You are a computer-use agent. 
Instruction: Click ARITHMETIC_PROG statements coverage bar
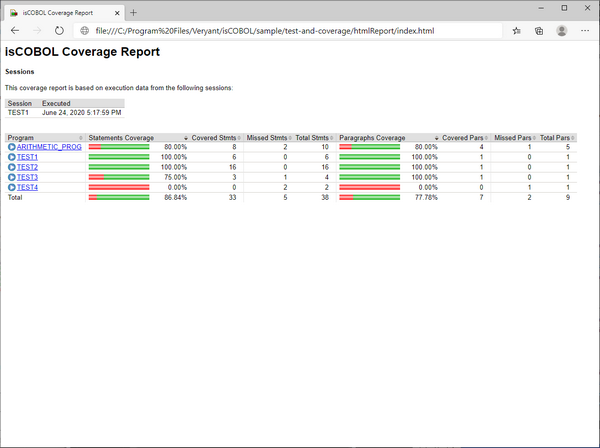[119, 147]
